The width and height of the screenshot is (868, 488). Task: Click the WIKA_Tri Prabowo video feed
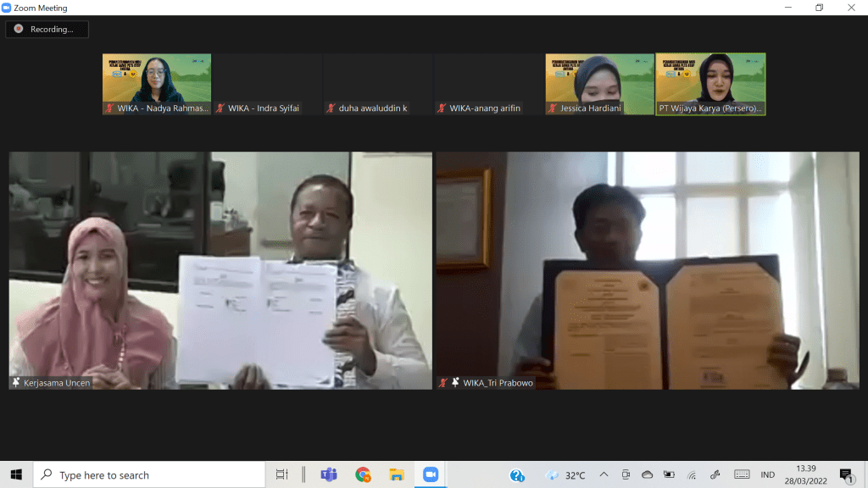coord(648,270)
